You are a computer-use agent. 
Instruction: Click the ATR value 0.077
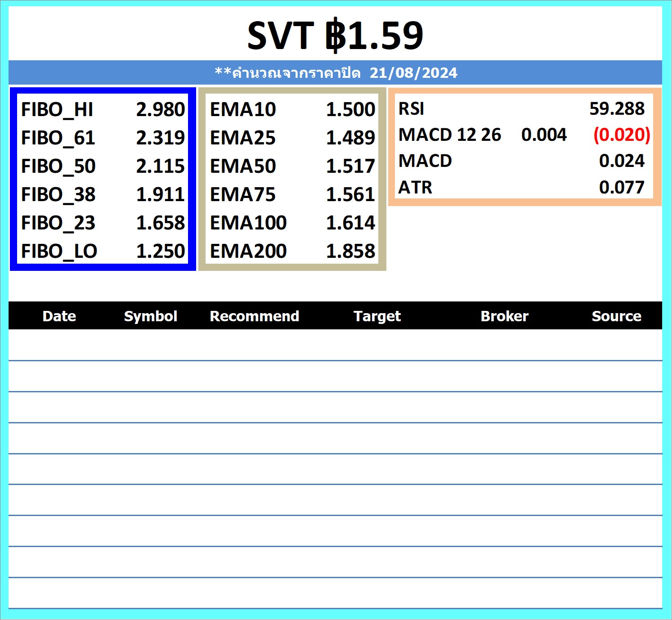(x=622, y=187)
